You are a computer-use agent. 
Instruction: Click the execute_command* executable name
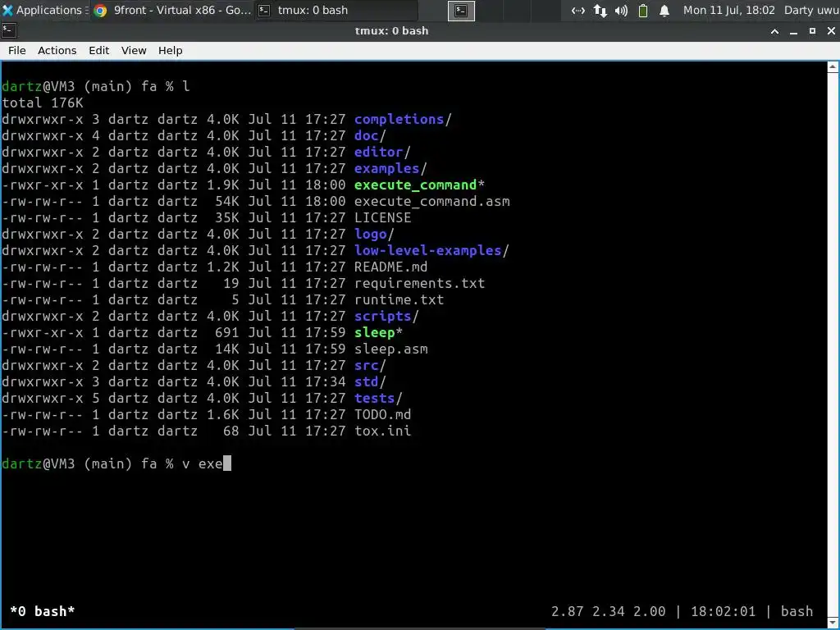pos(419,185)
